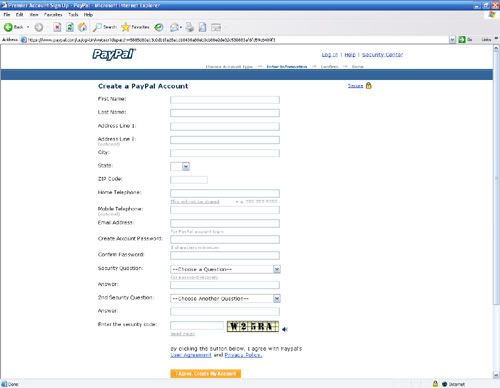Go back with the Back toolbar button

(13, 27)
